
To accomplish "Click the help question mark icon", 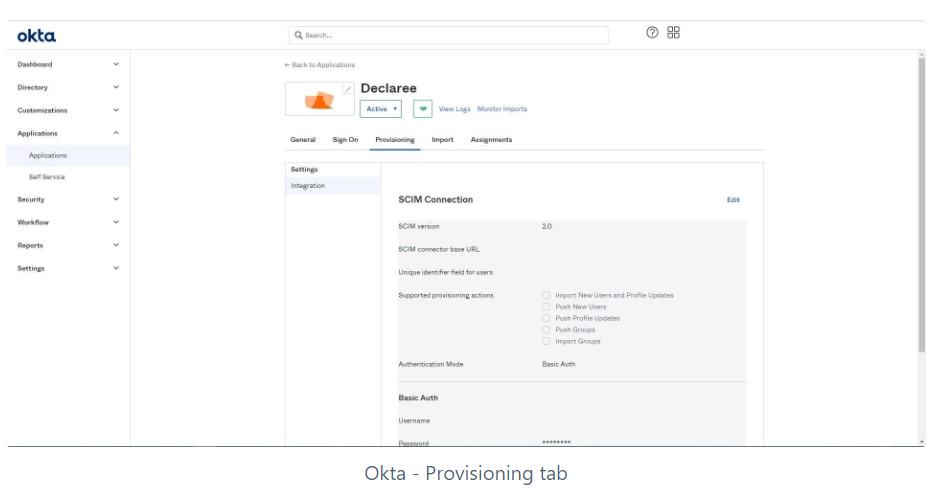I will [652, 33].
